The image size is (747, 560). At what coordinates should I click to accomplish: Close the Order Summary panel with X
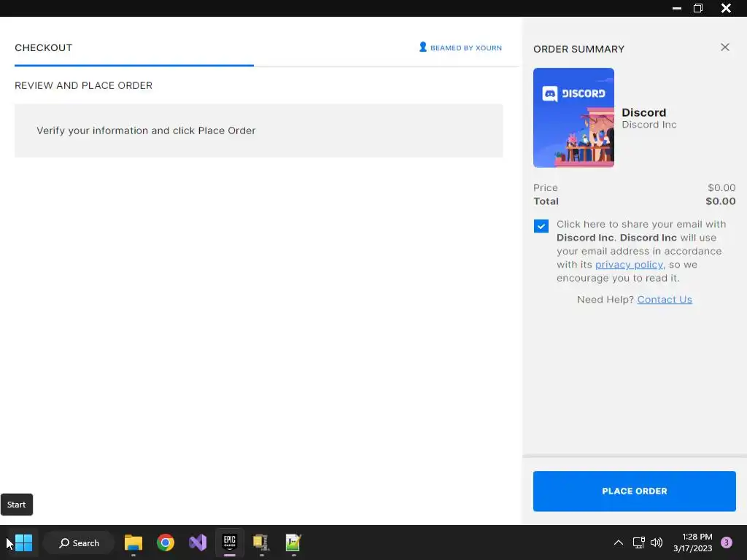[x=724, y=47]
